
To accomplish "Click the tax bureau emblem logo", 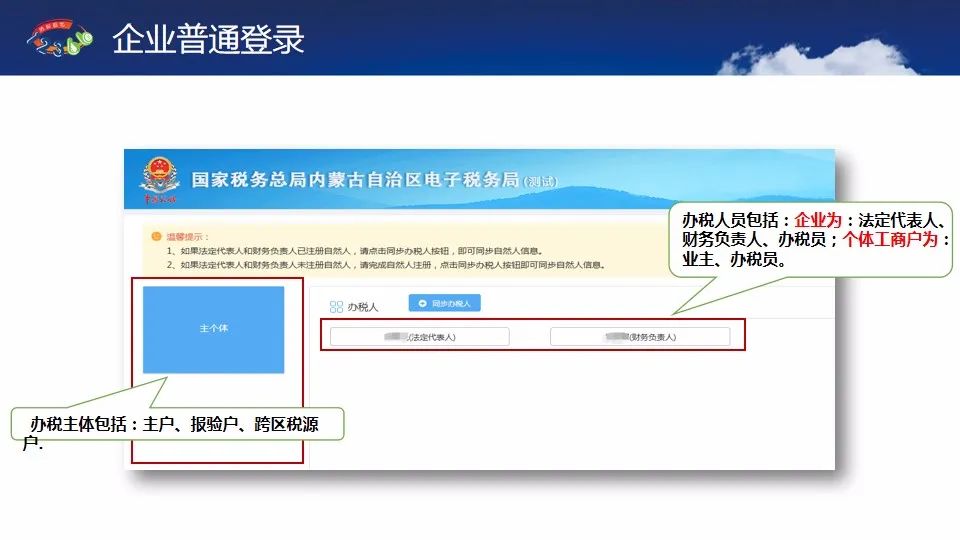I will [159, 180].
